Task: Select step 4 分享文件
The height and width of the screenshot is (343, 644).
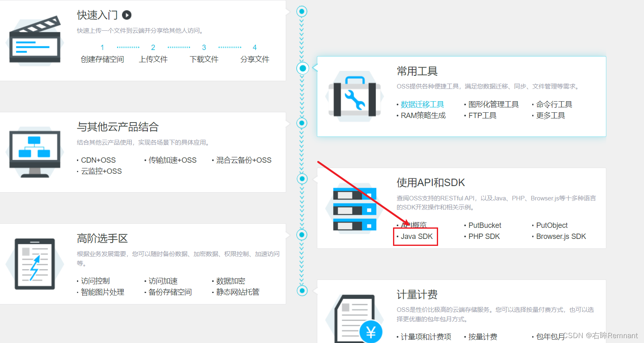Action: 255,54
